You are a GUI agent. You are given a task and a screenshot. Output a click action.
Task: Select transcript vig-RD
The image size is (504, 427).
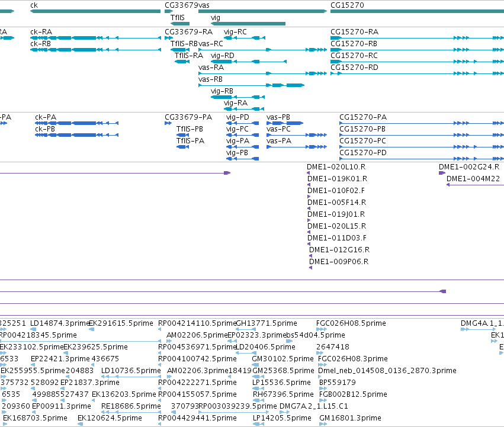pyautogui.click(x=249, y=62)
